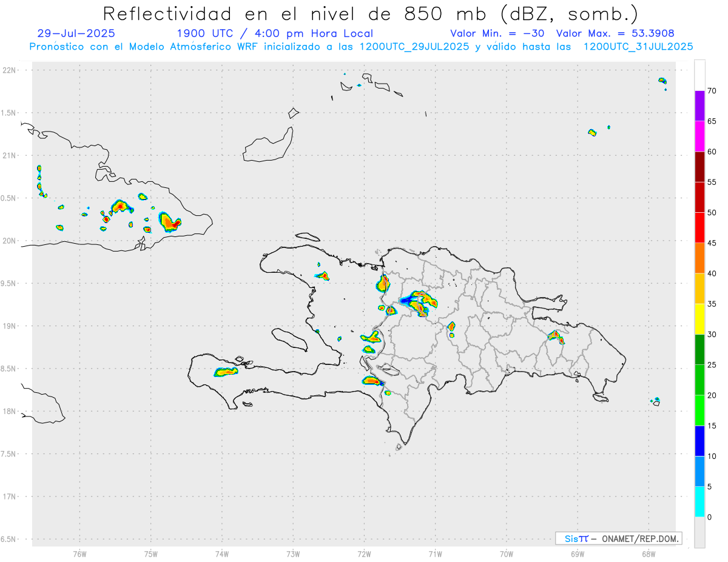Click the colorbar tick label '60'
This screenshot has width=728, height=562.
(x=712, y=152)
